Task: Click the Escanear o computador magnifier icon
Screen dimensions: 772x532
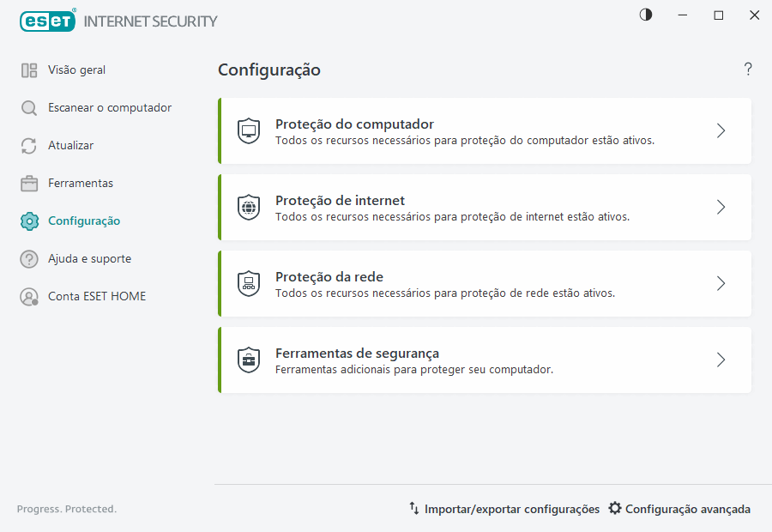Action: [27, 107]
